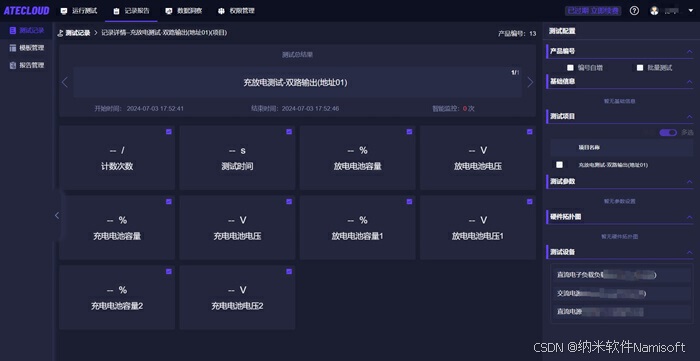
Task: Toggle checkbox on 放电电池电压 card
Action: tap(529, 132)
